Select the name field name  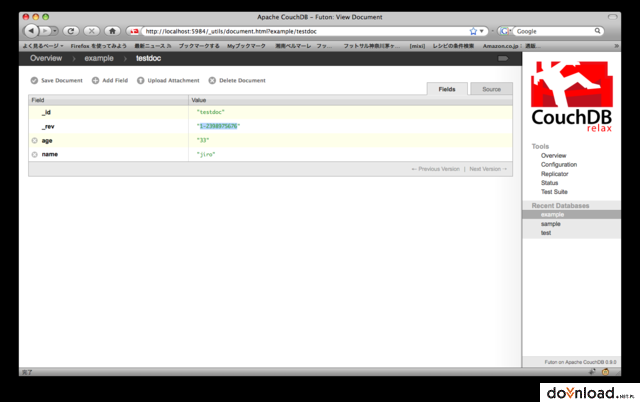(x=50, y=154)
